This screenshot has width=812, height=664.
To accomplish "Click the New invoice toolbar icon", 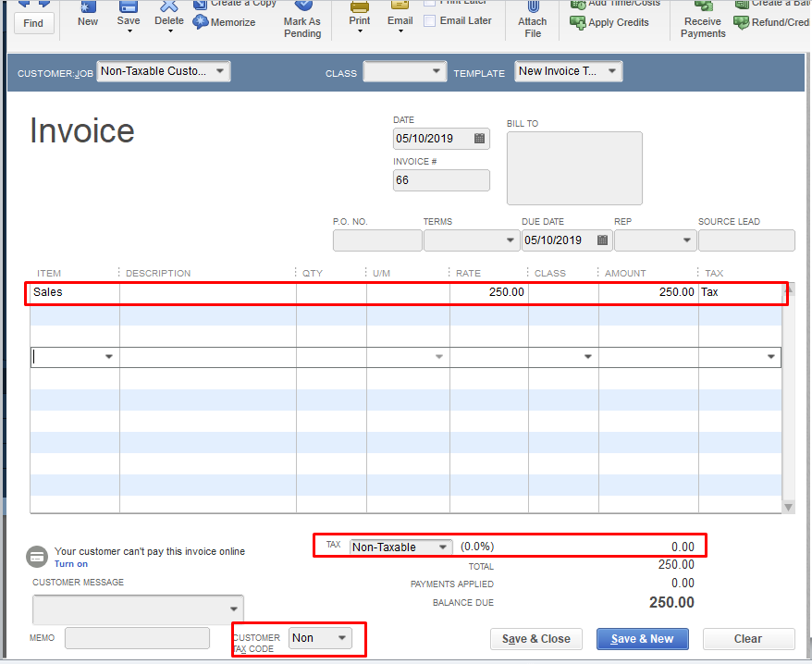I will [88, 8].
